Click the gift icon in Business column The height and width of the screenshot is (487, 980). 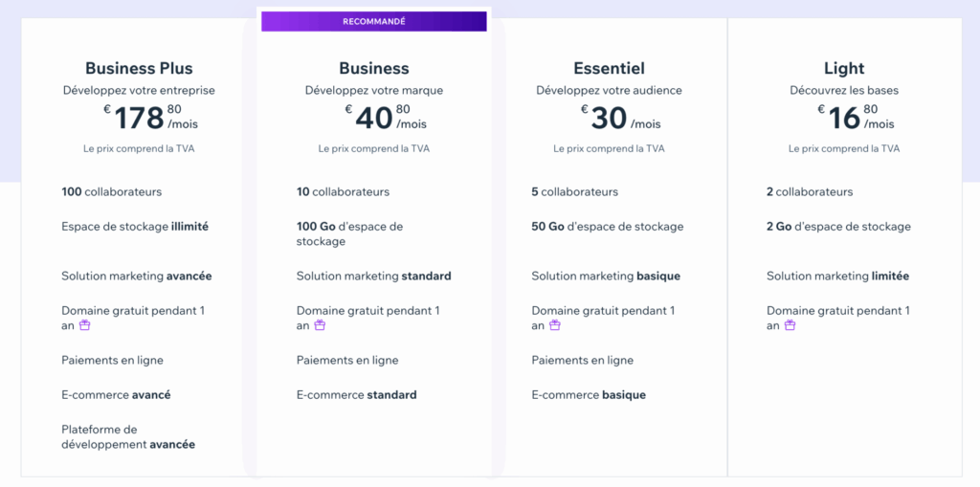pyautogui.click(x=320, y=325)
